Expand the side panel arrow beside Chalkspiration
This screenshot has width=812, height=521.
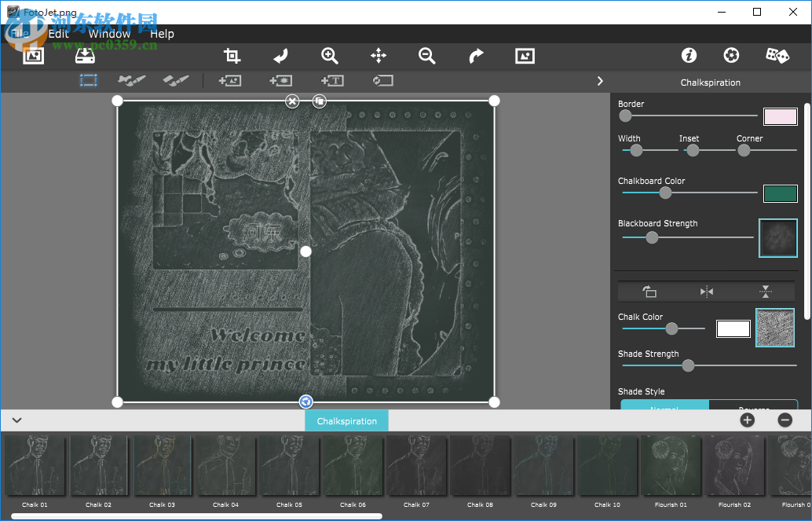[x=600, y=81]
